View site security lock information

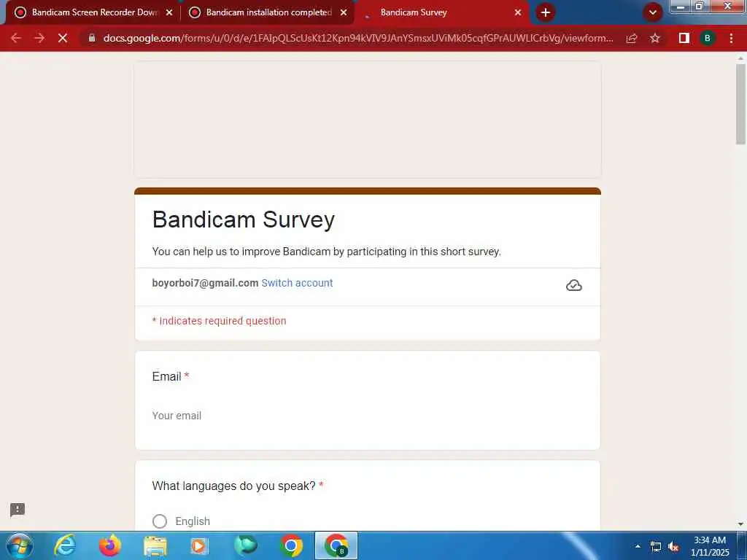pyautogui.click(x=92, y=38)
